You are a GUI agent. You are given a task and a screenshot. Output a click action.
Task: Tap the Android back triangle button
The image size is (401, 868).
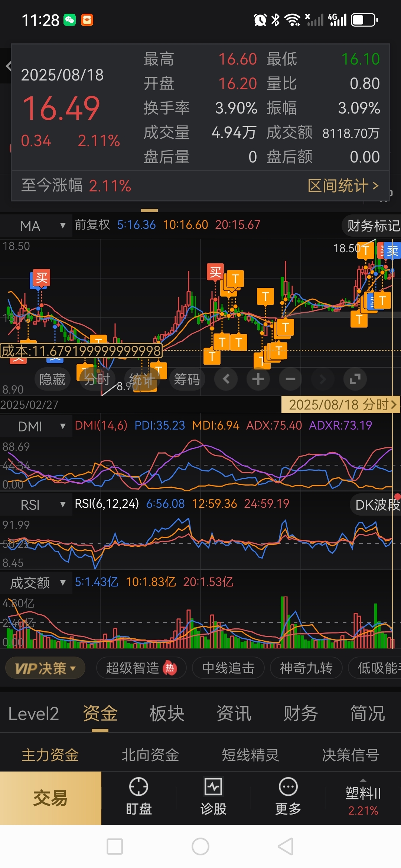[x=286, y=846]
